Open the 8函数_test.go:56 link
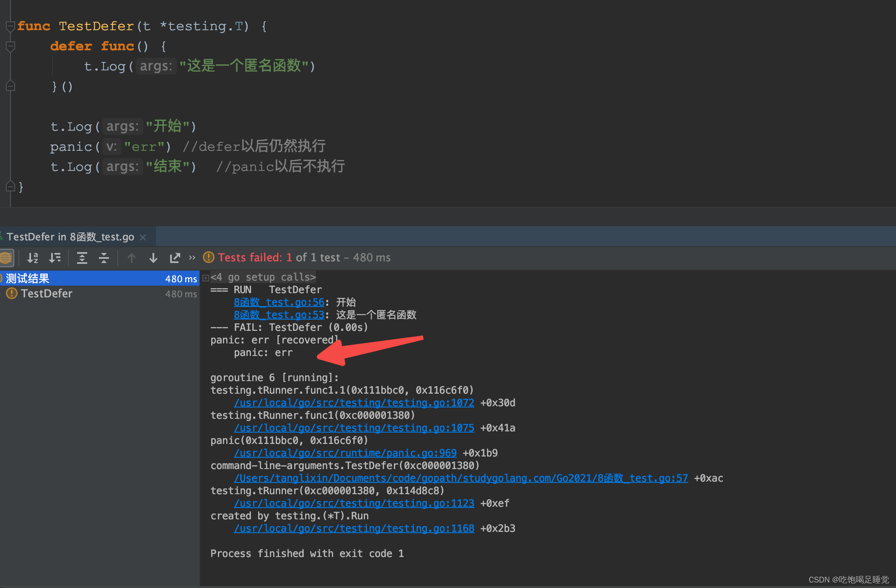The width and height of the screenshot is (896, 588). coord(279,302)
